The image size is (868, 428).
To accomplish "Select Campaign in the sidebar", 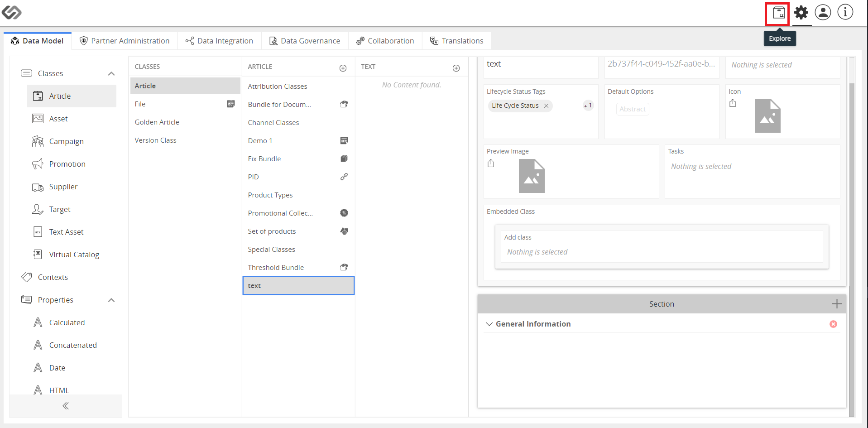I will coord(72,141).
